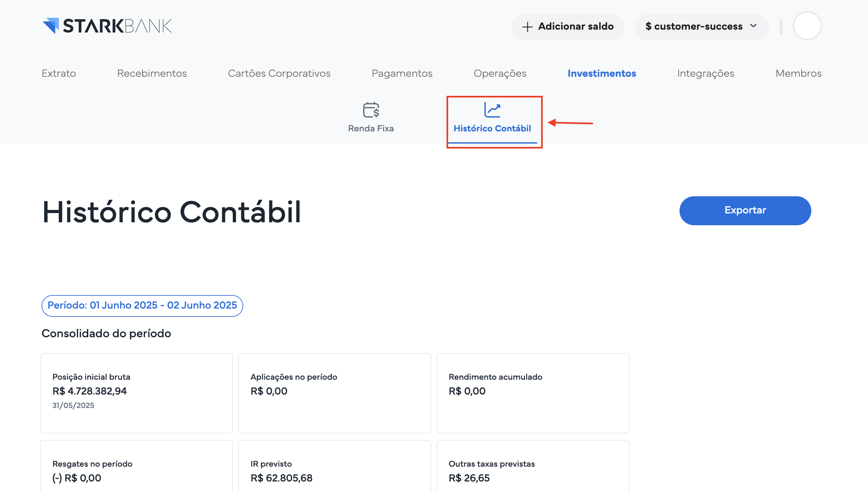Select the Aplicações no período label
Screen dimensions: 868x492
pos(294,377)
